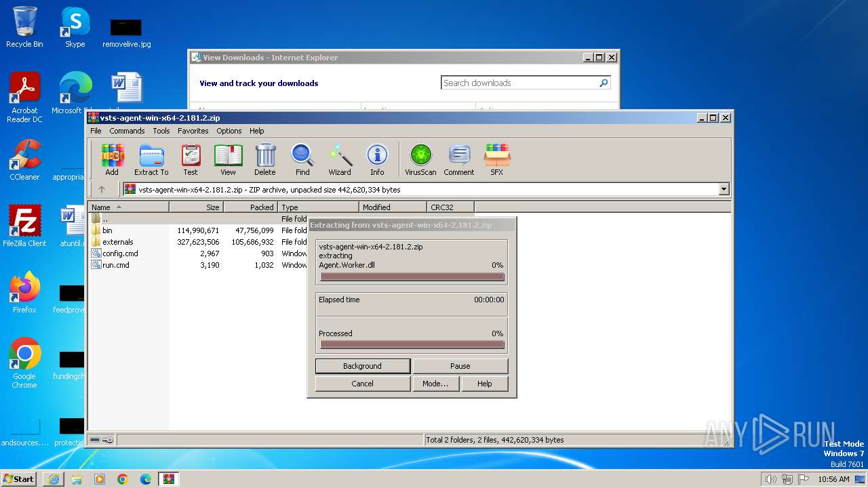Open the File menu in WinRAR
The height and width of the screenshot is (488, 868).
(96, 131)
